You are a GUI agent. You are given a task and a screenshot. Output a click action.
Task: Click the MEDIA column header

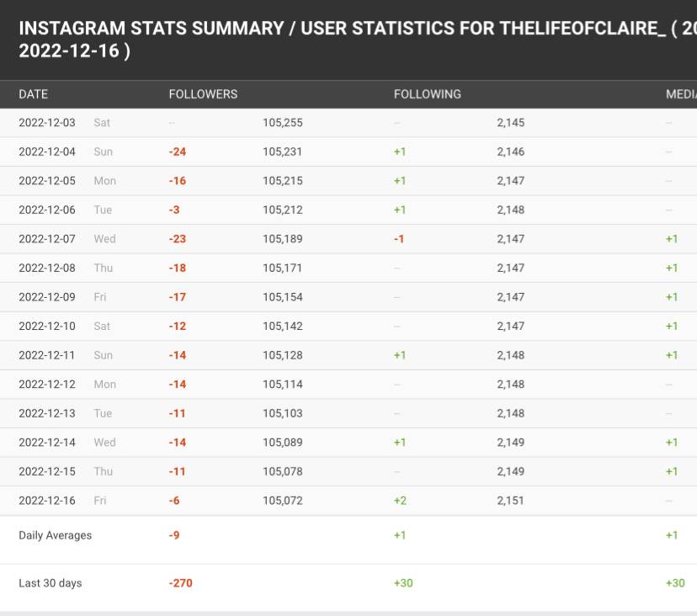tap(681, 94)
